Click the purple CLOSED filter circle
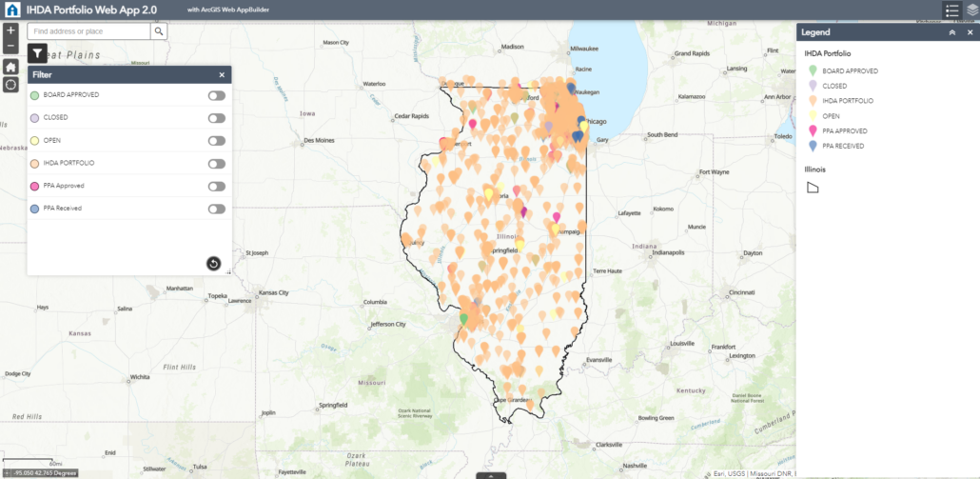The image size is (980, 479). 34,118
